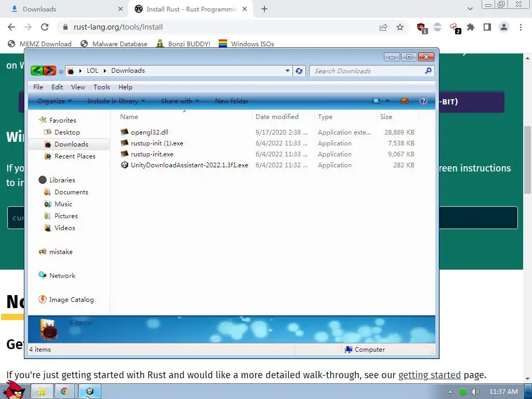Image resolution: width=532 pixels, height=399 pixels.
Task: Expand the address bar history dropdown arrow
Action: 287,71
